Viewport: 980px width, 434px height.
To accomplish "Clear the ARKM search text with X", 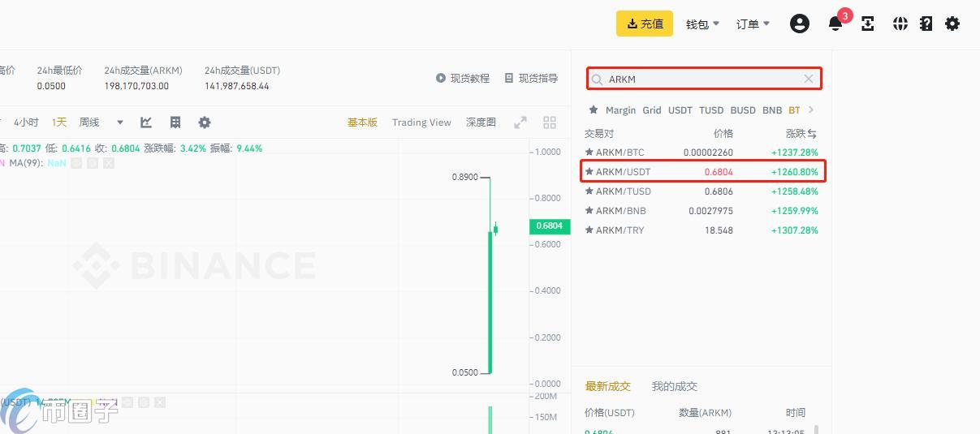I will [x=809, y=79].
